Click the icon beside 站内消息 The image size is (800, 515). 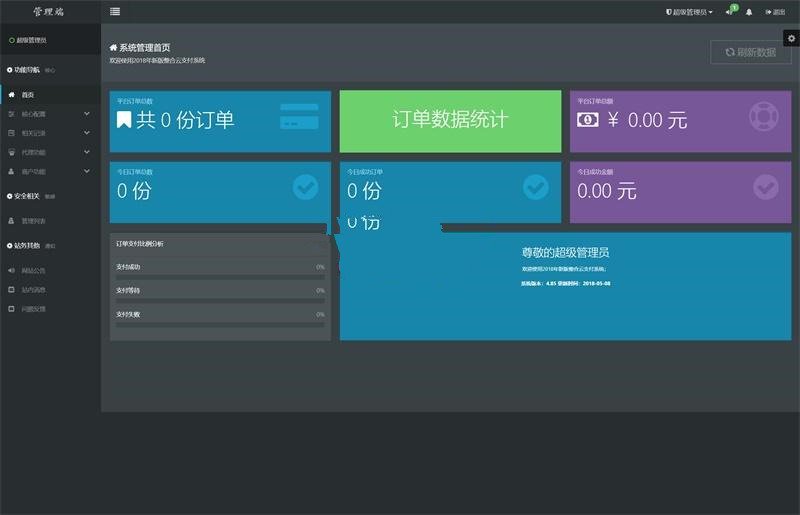click(x=11, y=289)
